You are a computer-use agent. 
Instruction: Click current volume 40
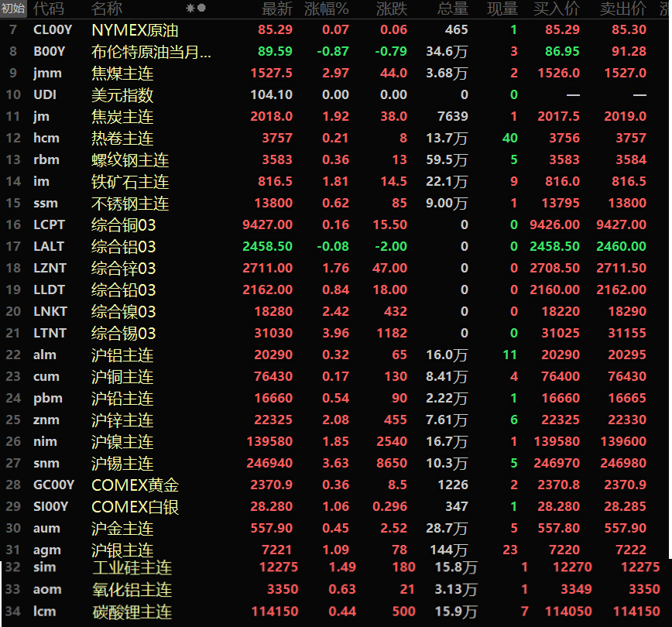click(x=510, y=138)
